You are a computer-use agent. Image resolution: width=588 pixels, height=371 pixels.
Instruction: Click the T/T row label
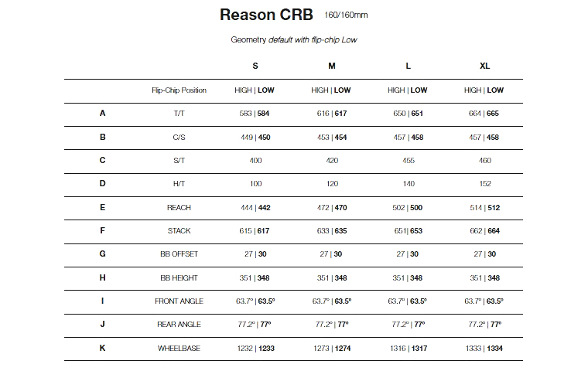tap(179, 114)
